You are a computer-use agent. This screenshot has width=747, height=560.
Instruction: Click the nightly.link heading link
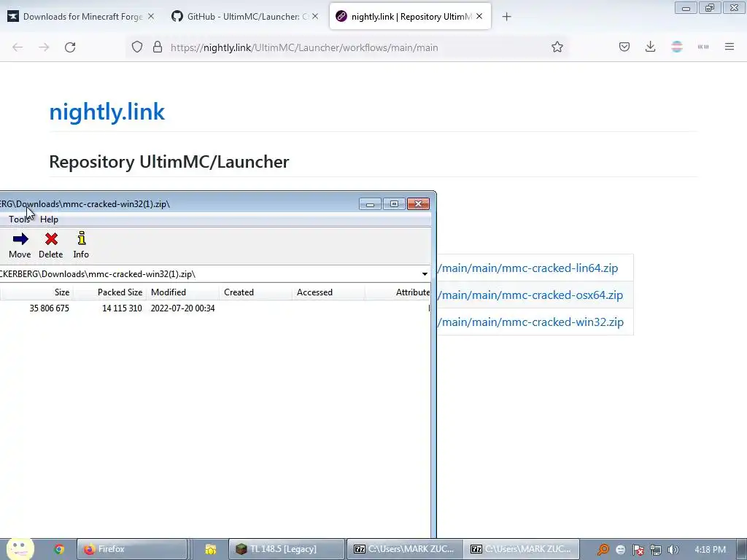[x=107, y=112]
